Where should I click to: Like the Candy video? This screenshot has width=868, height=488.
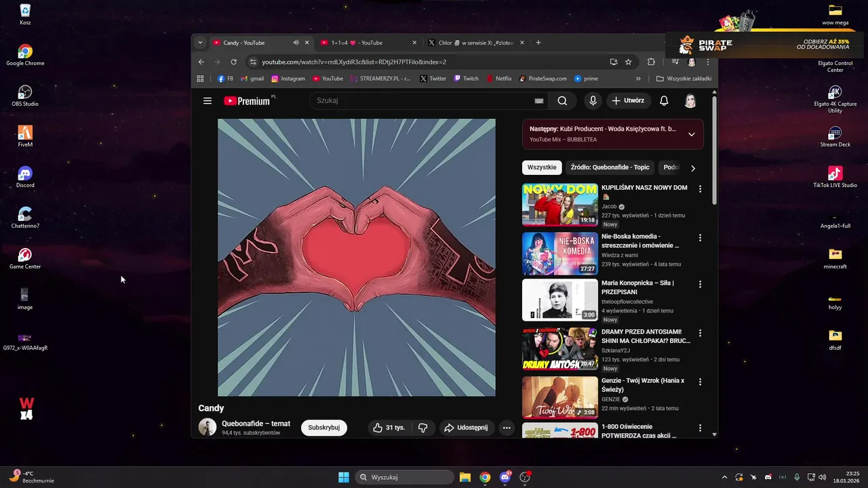[x=389, y=428]
